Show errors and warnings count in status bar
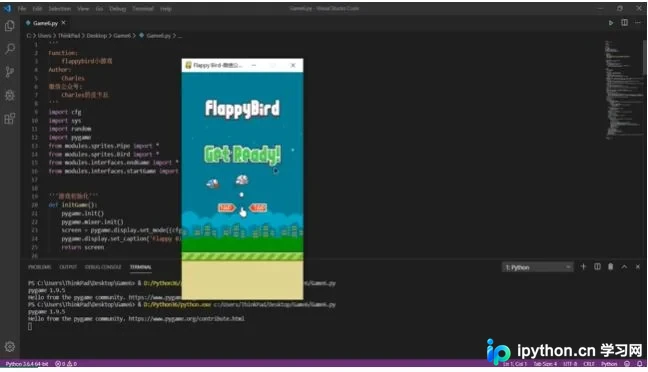The height and width of the screenshot is (372, 648). (66, 364)
